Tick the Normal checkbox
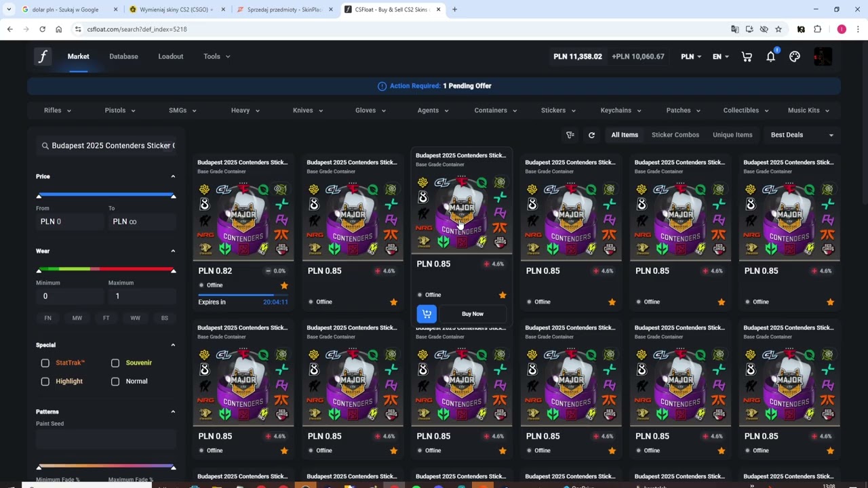Screen dimensions: 868x488 [115, 382]
